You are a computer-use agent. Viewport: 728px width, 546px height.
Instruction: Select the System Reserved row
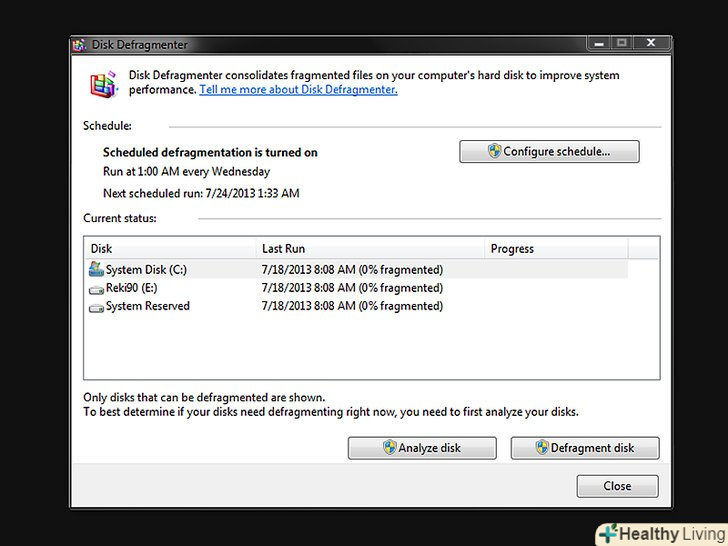[357, 306]
